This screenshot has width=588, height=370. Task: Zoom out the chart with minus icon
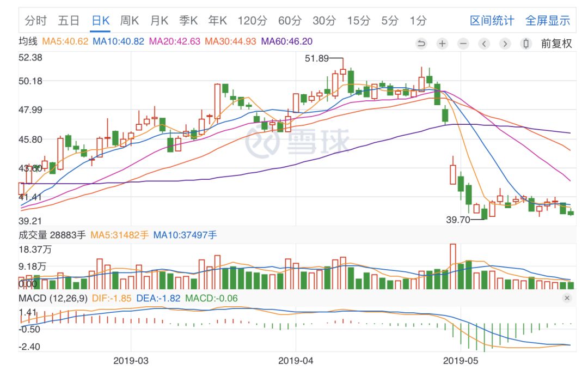pyautogui.click(x=463, y=44)
